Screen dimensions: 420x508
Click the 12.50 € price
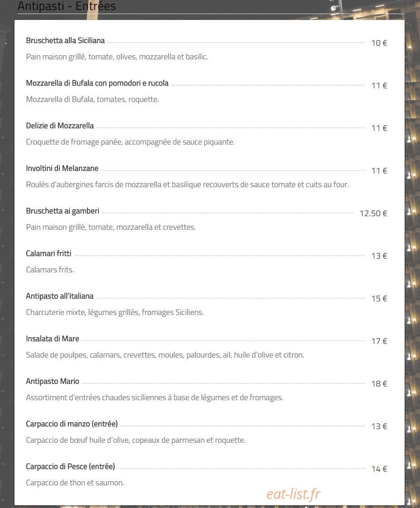pyautogui.click(x=373, y=213)
